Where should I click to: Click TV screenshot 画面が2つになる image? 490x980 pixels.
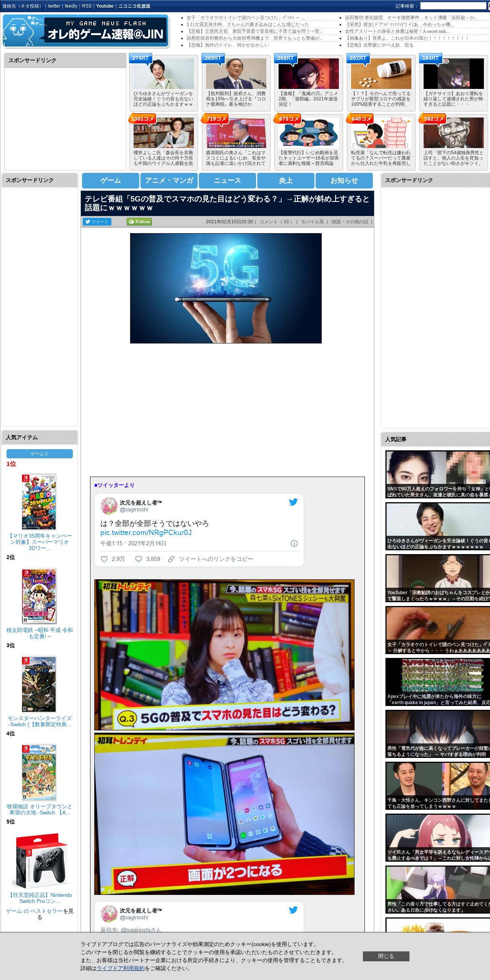[224, 814]
